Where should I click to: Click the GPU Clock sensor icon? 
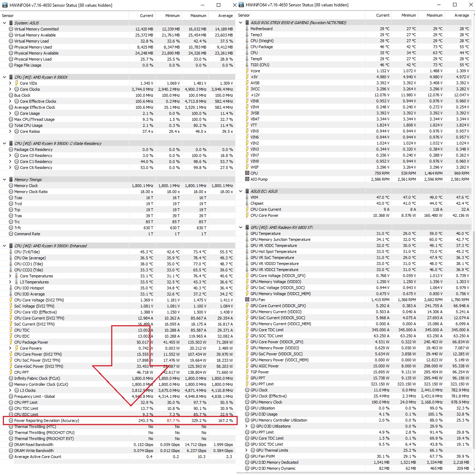tap(247, 390)
